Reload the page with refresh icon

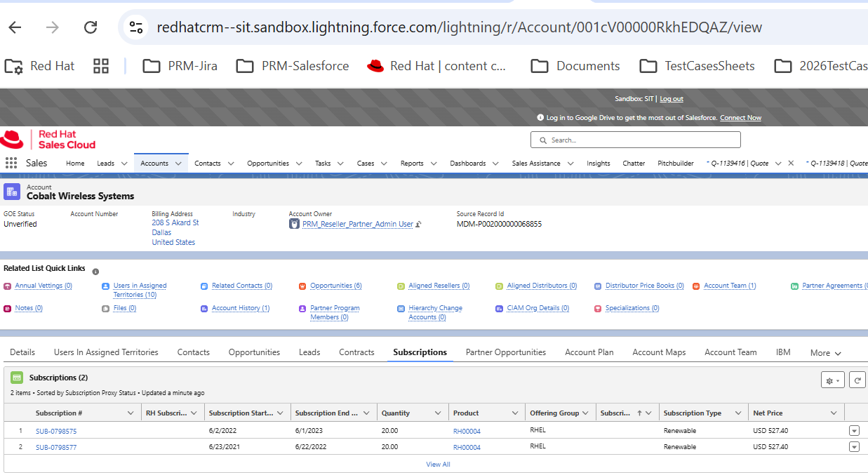(91, 27)
